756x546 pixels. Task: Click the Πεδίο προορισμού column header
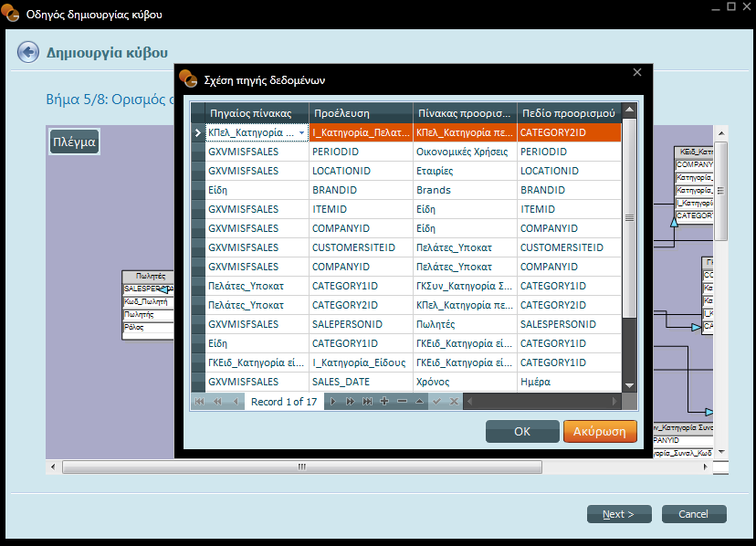click(570, 113)
